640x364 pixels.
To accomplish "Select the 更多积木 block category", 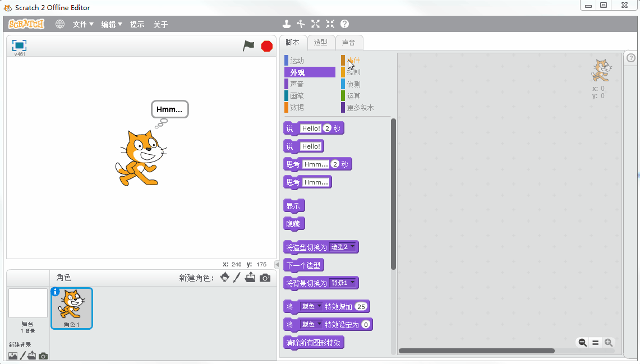I will [366, 107].
